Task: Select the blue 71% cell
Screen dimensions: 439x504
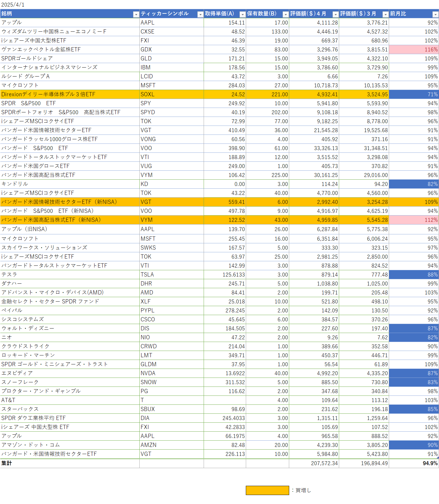Action: pyautogui.click(x=414, y=94)
